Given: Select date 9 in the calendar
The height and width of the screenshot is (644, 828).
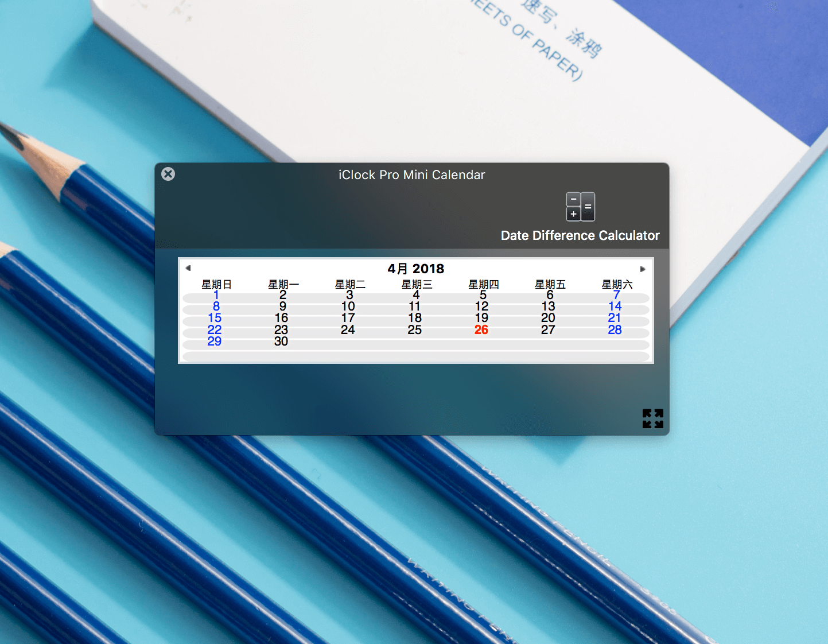Looking at the screenshot, I should click(283, 307).
